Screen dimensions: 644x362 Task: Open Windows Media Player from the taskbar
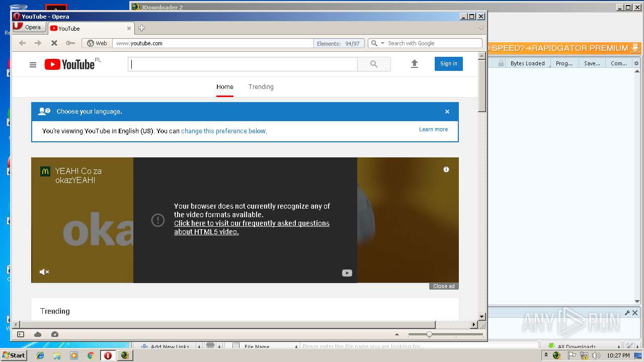(74, 355)
